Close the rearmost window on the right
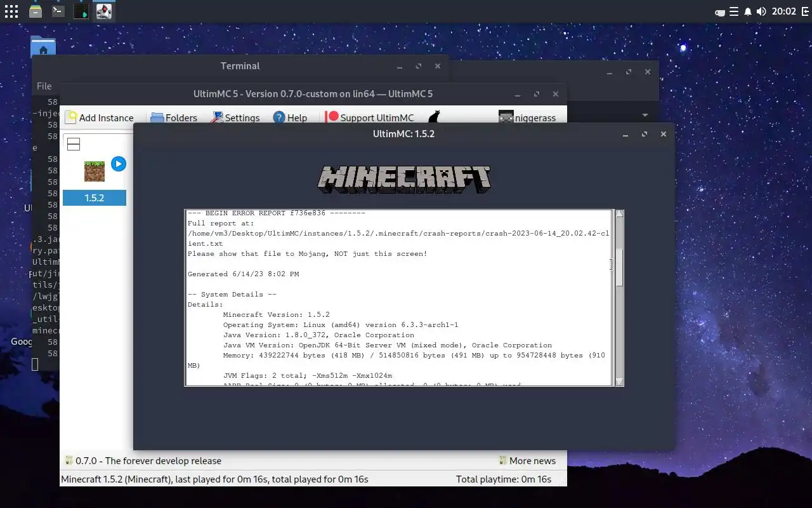Image resolution: width=812 pixels, height=508 pixels. [647, 72]
